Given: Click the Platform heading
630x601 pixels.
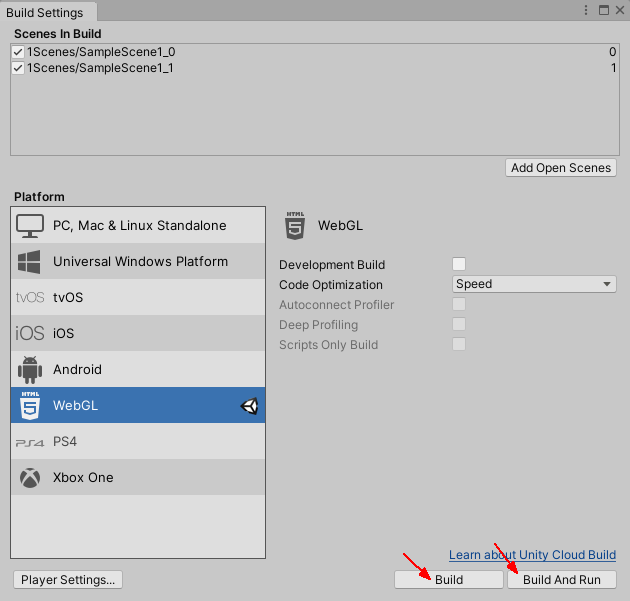Looking at the screenshot, I should tap(39, 197).
